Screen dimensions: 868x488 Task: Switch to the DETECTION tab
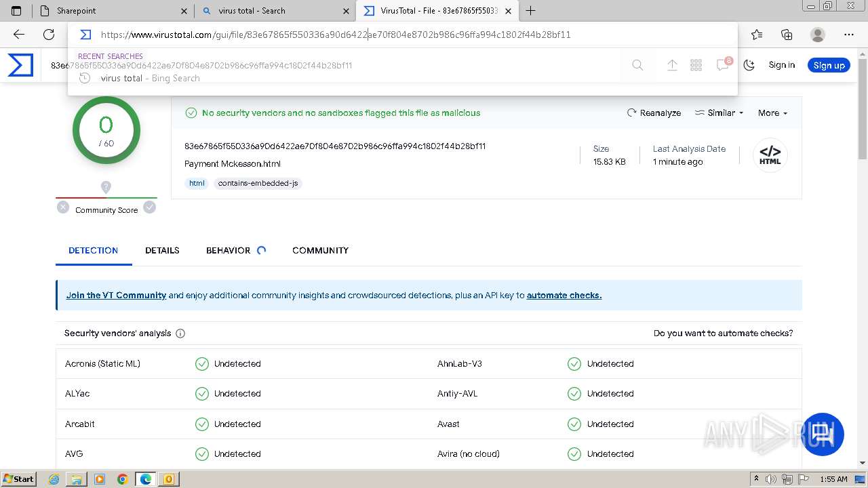[x=94, y=250]
